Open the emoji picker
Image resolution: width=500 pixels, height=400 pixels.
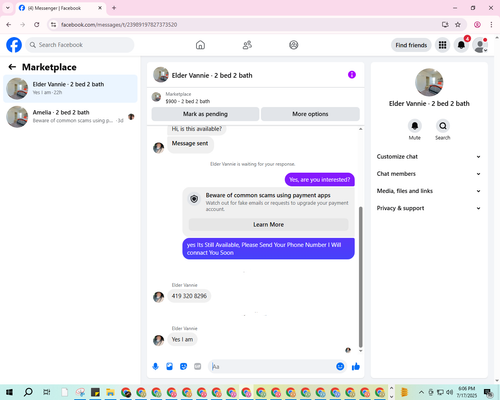coord(340,366)
